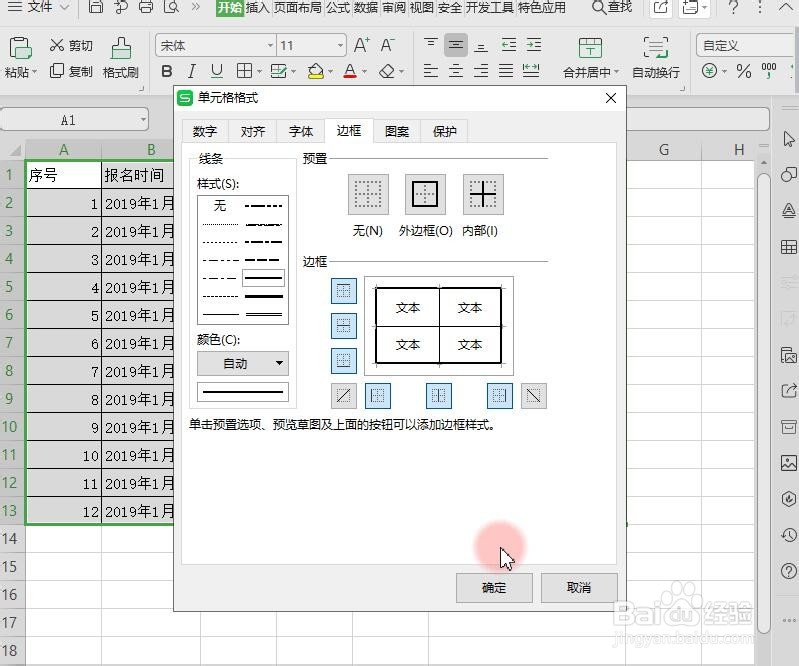Screen dimensions: 799x666
Task: Click the font color A icon
Action: [x=350, y=71]
